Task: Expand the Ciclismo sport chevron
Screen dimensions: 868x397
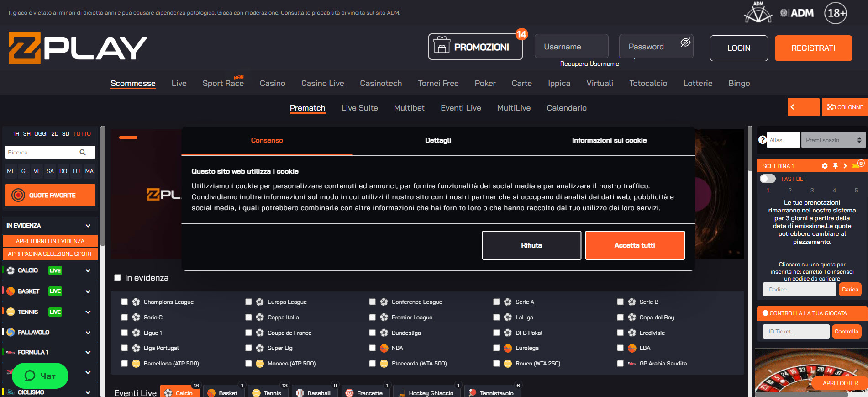Action: click(x=88, y=392)
